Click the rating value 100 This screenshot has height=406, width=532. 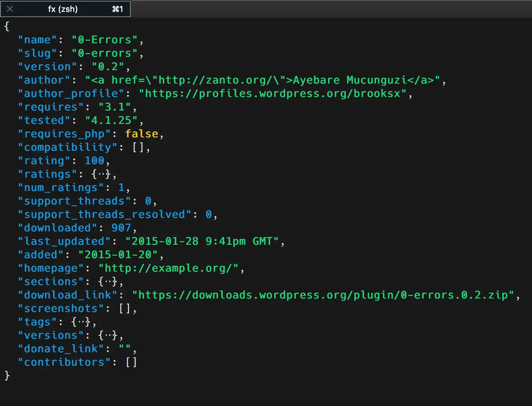point(95,161)
